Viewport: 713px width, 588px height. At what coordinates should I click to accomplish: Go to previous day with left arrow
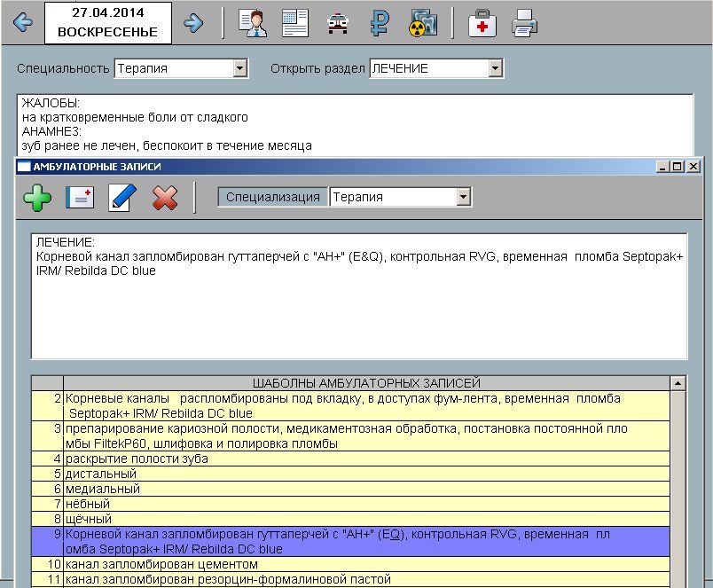tap(23, 23)
